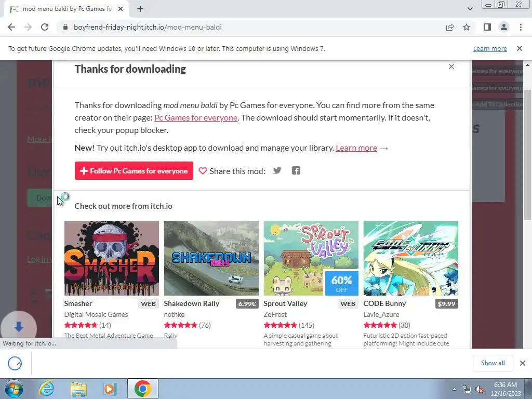532x399 pixels.
Task: Close the downloads shelf
Action: [523, 363]
